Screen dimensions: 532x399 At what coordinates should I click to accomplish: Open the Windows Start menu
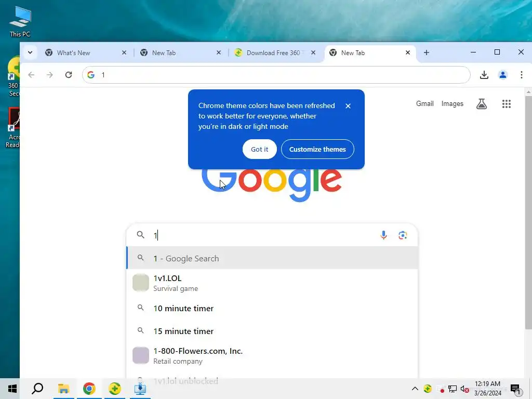point(12,389)
